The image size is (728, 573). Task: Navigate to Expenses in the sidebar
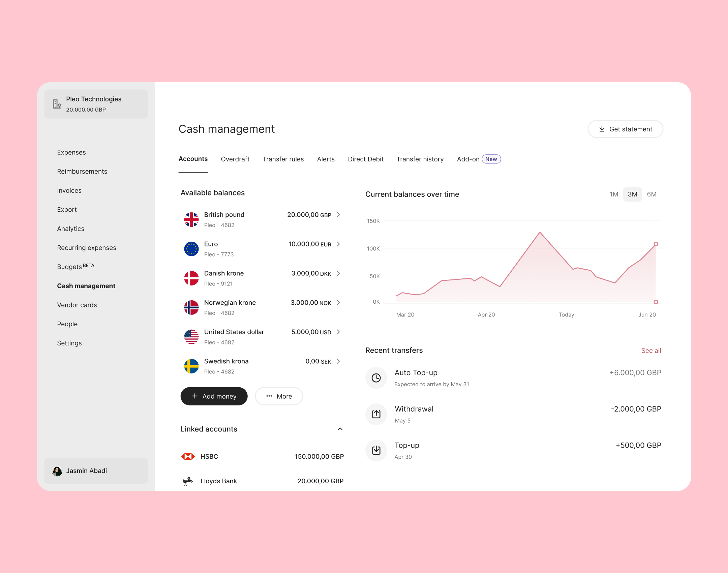click(71, 152)
